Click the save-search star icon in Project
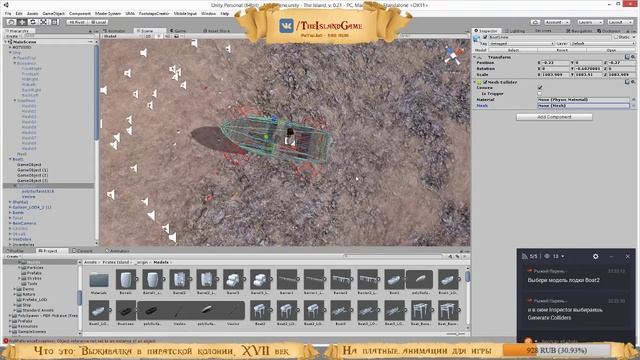 465,256
